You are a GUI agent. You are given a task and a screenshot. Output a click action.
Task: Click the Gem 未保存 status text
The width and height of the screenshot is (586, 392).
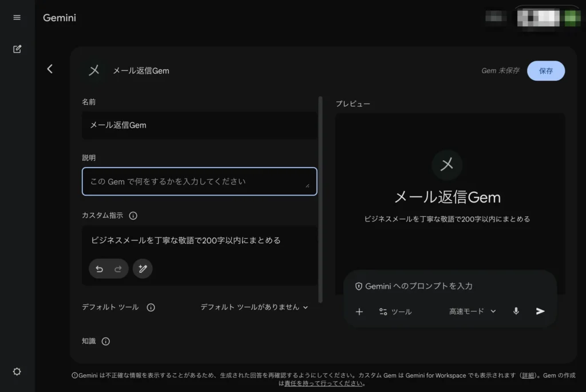point(500,70)
